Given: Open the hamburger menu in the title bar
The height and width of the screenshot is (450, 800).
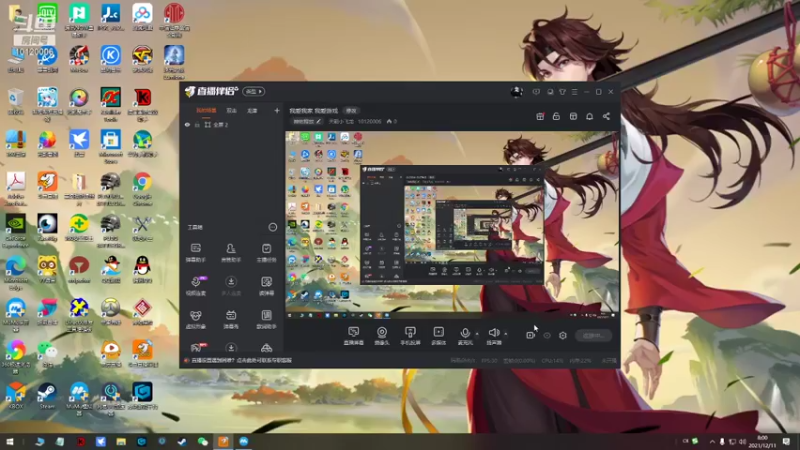Looking at the screenshot, I should [x=574, y=92].
